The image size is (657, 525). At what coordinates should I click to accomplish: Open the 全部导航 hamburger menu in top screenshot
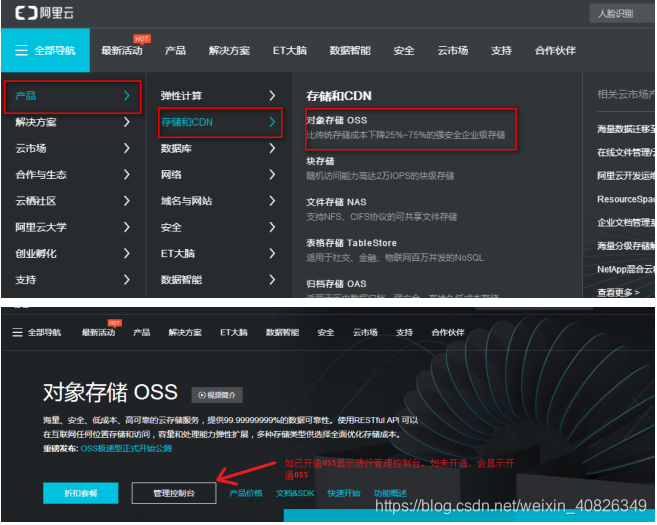pyautogui.click(x=45, y=51)
